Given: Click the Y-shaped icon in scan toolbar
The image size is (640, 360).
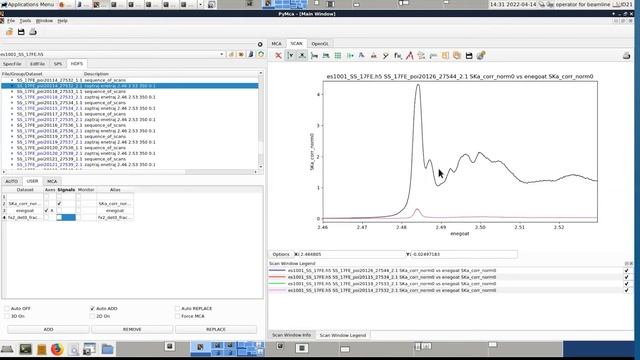Looking at the screenshot, I should pyautogui.click(x=385, y=56).
